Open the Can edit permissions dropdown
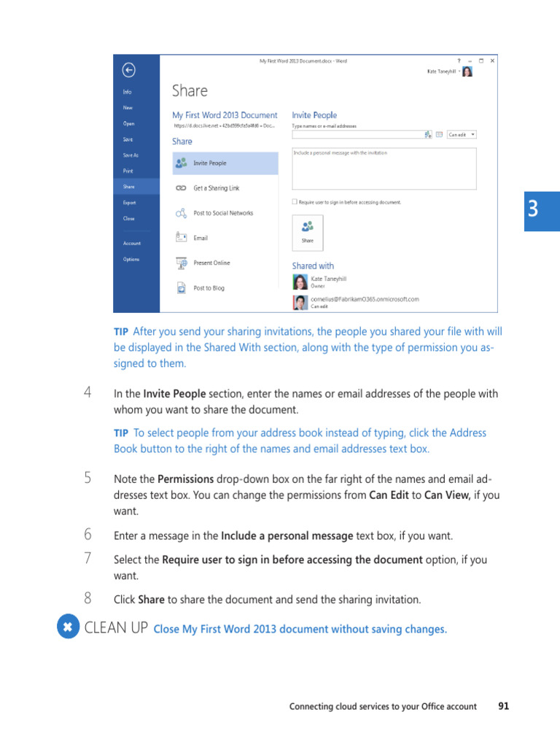This screenshot has width=560, height=747. click(x=462, y=135)
